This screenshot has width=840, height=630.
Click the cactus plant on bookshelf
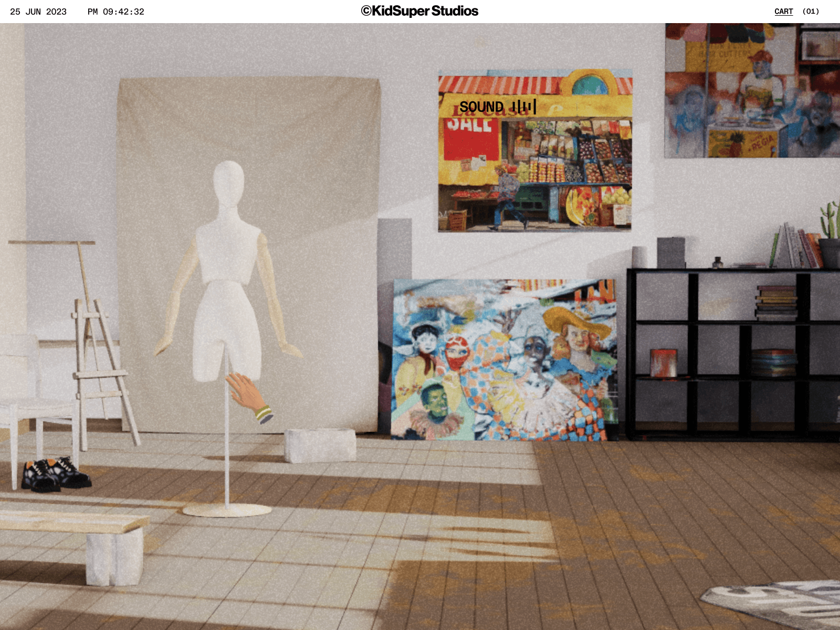coord(830,235)
